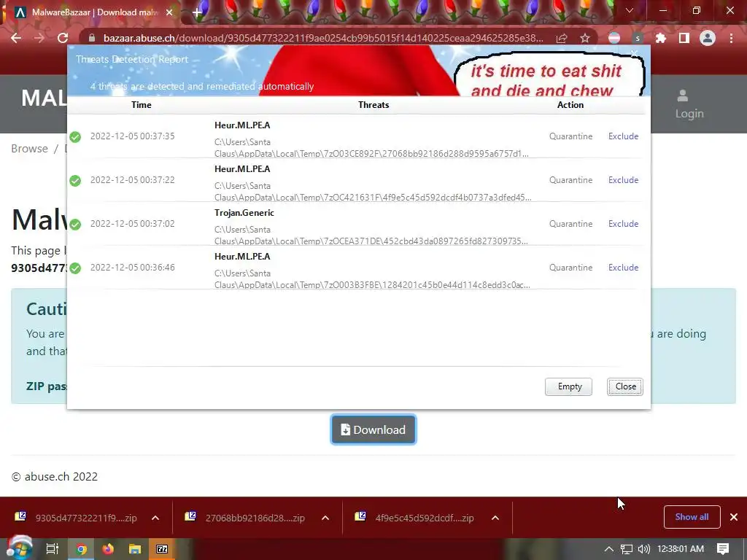Click the Empty button in the report
The width and height of the screenshot is (747, 560).
(568, 386)
